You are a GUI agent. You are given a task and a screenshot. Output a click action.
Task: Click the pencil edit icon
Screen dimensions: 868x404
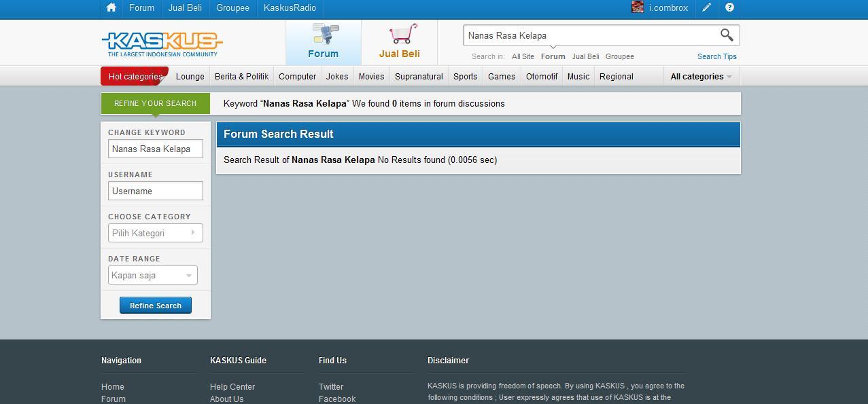point(707,8)
